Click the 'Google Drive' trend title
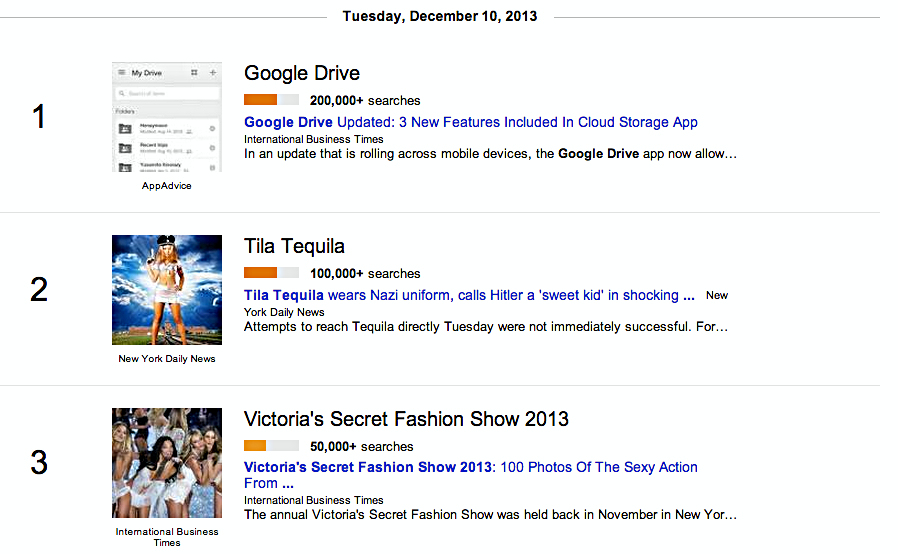Screen dimensions: 898x554 tap(302, 73)
